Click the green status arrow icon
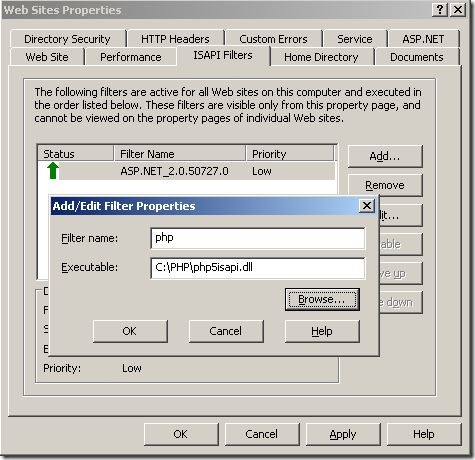The image size is (475, 460). tap(53, 171)
